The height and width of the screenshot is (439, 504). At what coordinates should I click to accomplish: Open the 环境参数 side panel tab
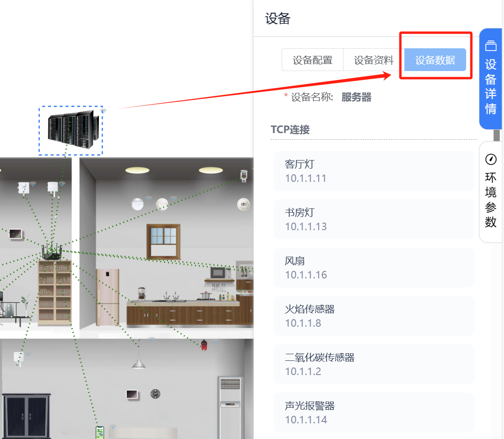tap(490, 192)
